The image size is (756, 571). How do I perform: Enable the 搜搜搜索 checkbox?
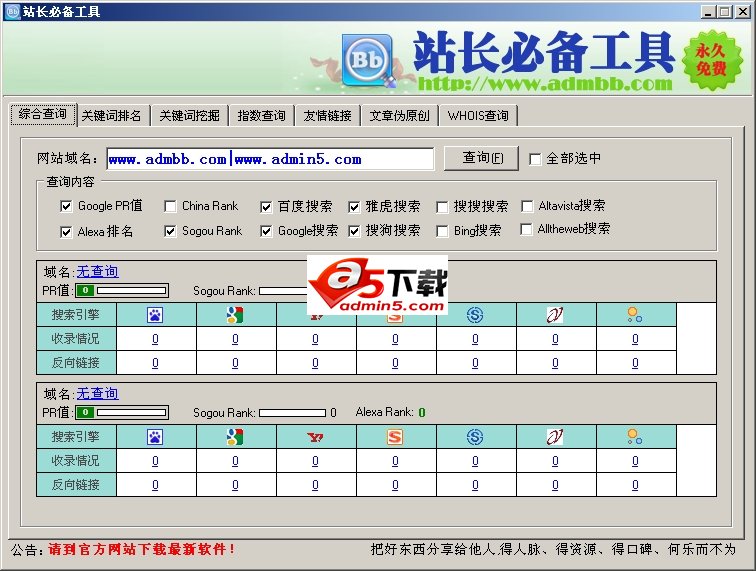point(442,207)
